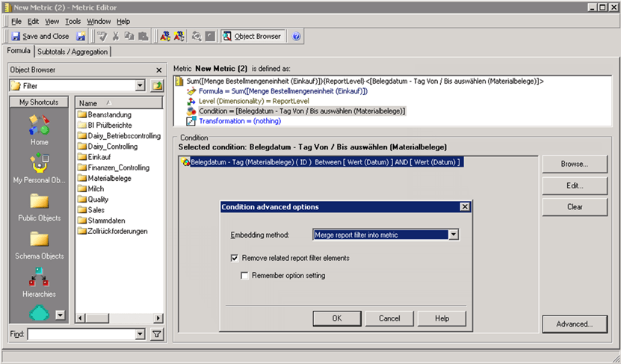
Task: Open Help via blue question icon
Action: (x=296, y=37)
